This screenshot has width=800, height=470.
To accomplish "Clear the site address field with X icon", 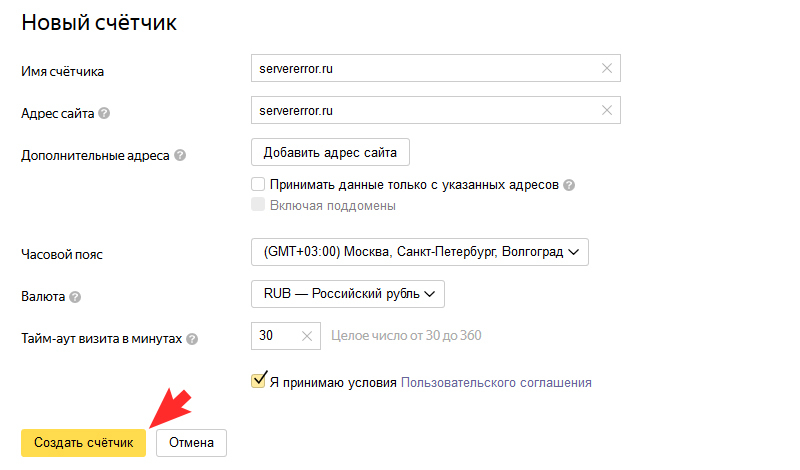I will tap(607, 110).
